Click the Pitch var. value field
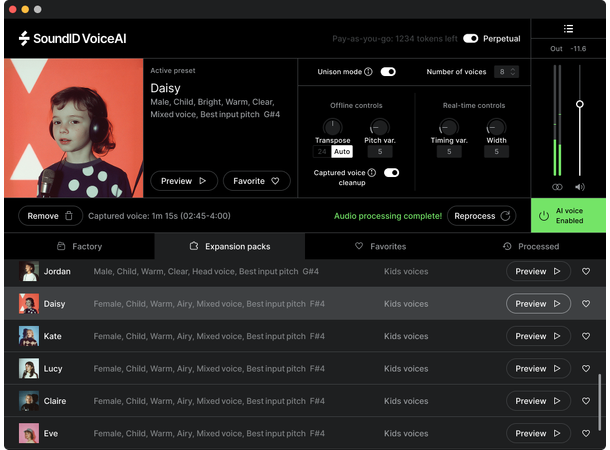Screen dimensions: 610x450 (x=380, y=151)
